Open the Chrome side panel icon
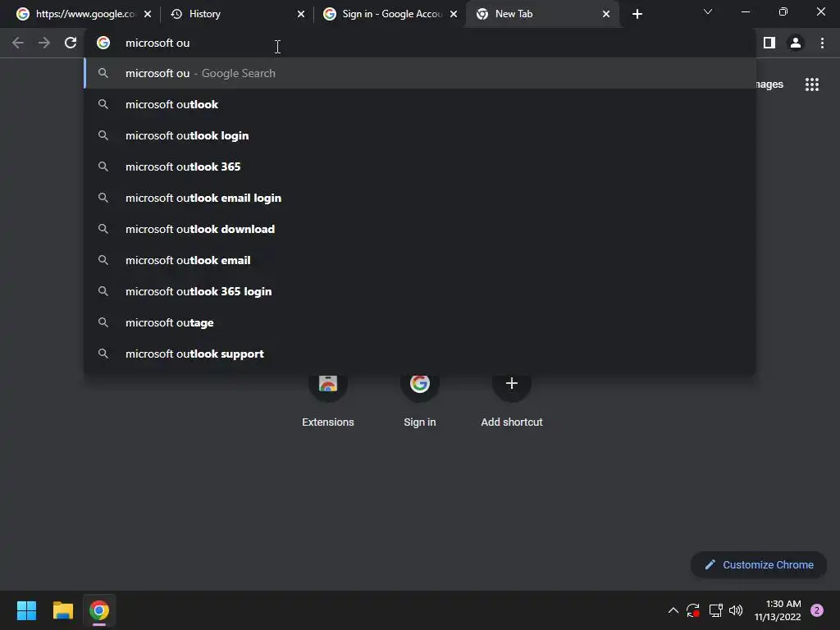This screenshot has height=630, width=840. [769, 43]
